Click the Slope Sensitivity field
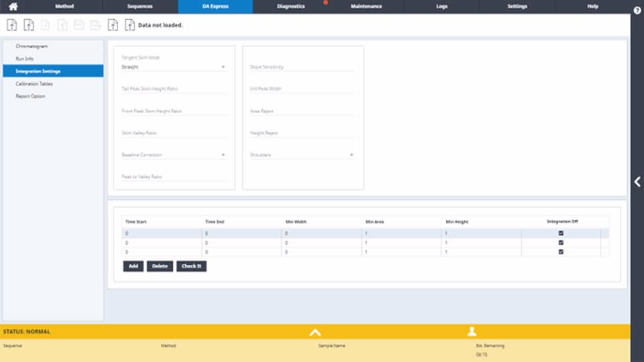Viewport: 644px width, 362px height. pyautogui.click(x=302, y=67)
